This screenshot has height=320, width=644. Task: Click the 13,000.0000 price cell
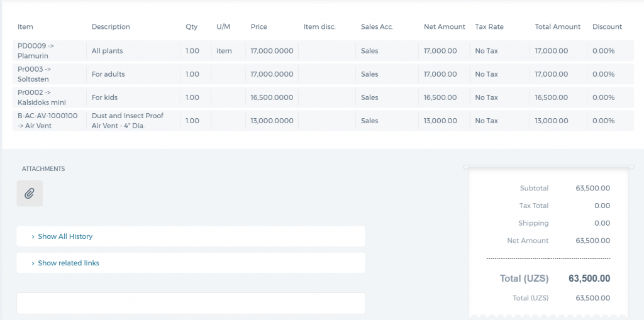pos(272,121)
